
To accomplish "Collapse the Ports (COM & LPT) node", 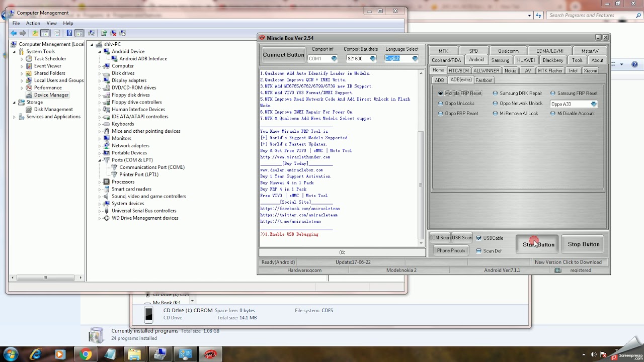I will [99, 160].
